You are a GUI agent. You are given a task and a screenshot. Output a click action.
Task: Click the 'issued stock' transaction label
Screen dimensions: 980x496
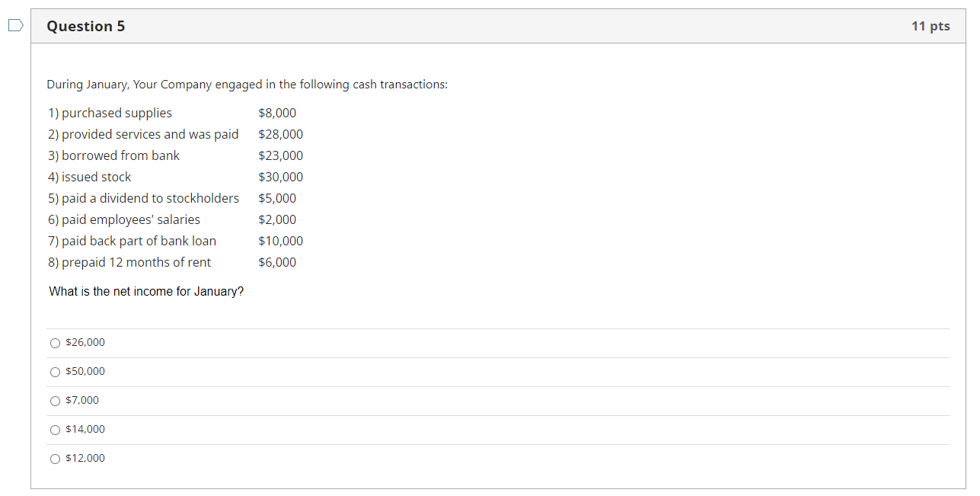point(90,177)
